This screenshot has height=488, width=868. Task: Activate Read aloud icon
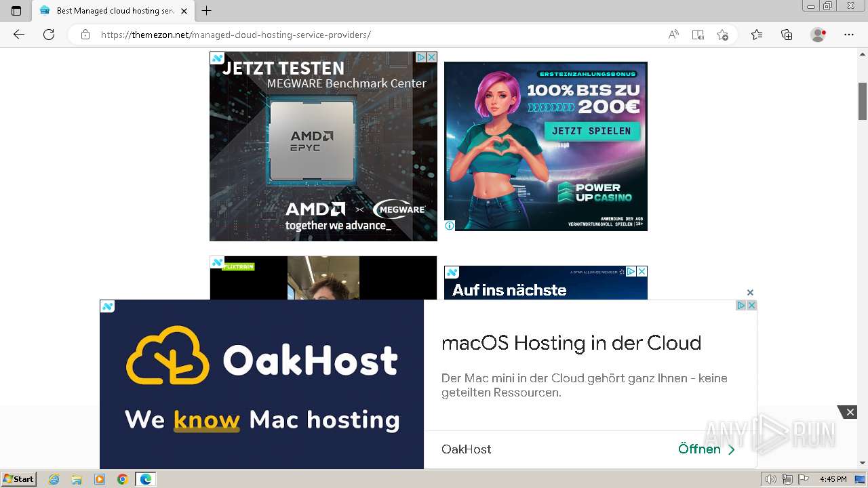pos(673,35)
